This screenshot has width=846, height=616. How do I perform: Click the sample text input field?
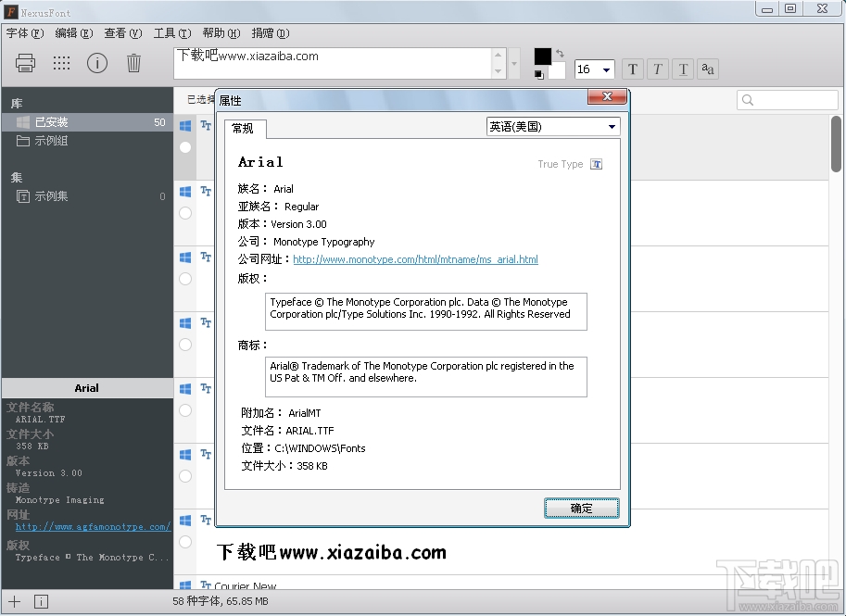coord(333,64)
